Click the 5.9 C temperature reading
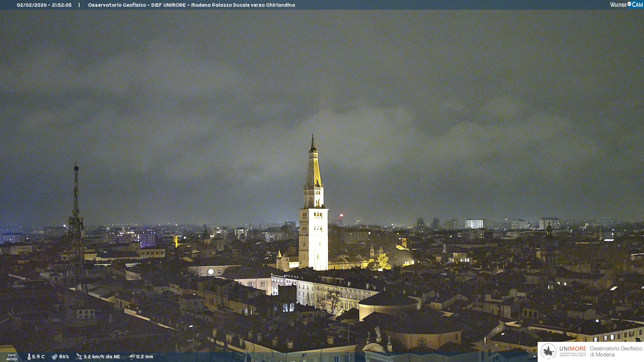 pyautogui.click(x=38, y=357)
